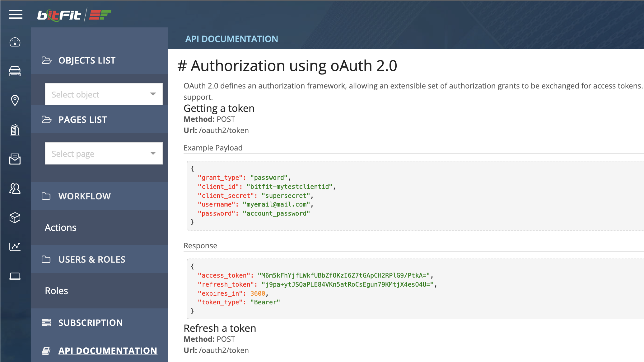Click the 3D box package icon
This screenshot has width=644, height=362.
[x=15, y=217]
